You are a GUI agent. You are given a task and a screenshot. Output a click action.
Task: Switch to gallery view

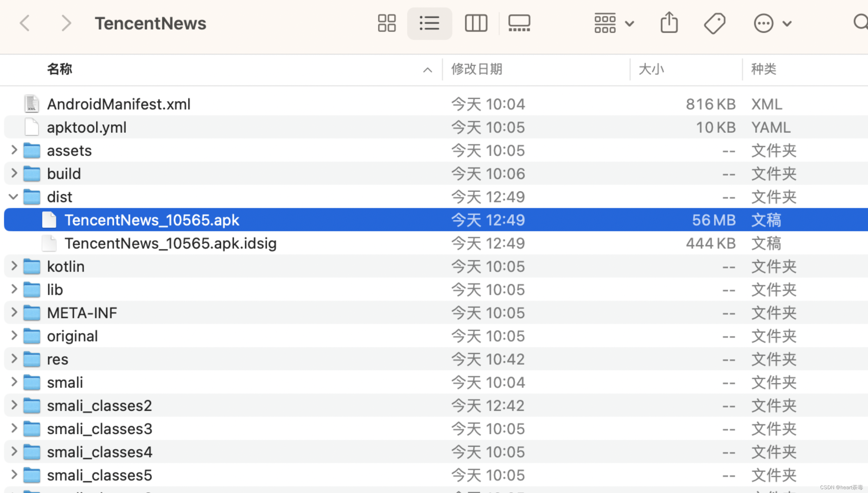click(519, 23)
